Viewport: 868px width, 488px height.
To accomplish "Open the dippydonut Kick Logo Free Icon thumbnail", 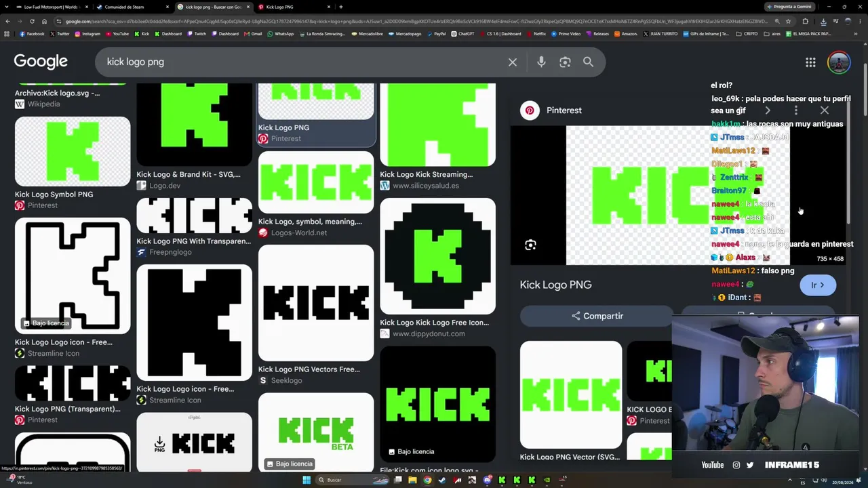I will (x=437, y=256).
